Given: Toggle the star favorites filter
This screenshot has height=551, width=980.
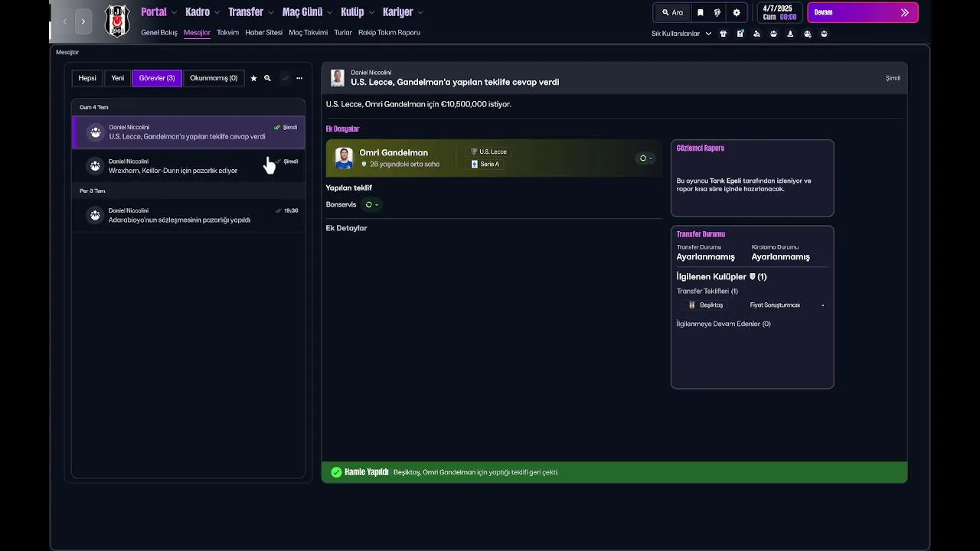Looking at the screenshot, I should pos(253,78).
